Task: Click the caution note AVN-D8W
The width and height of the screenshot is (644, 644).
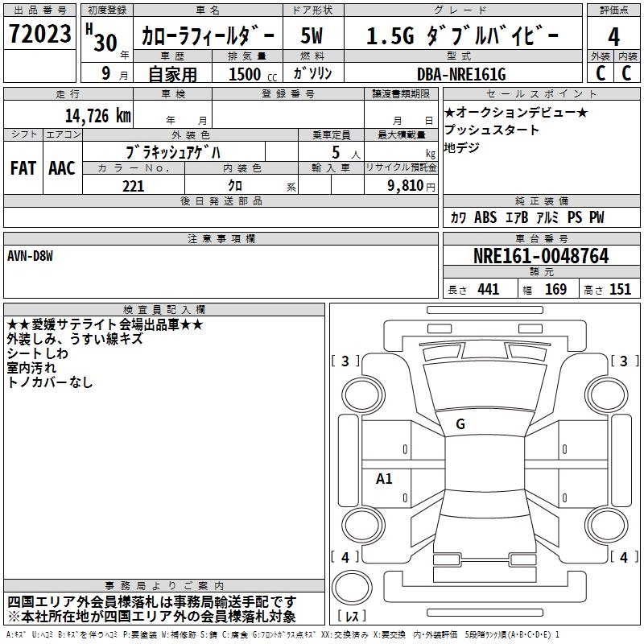Action: pyautogui.click(x=30, y=256)
